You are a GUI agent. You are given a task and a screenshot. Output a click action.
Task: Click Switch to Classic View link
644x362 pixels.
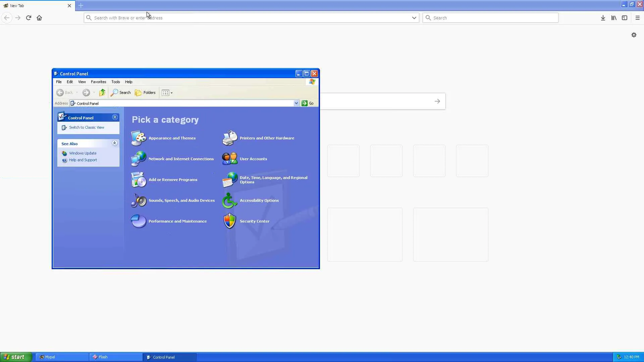[x=87, y=127]
